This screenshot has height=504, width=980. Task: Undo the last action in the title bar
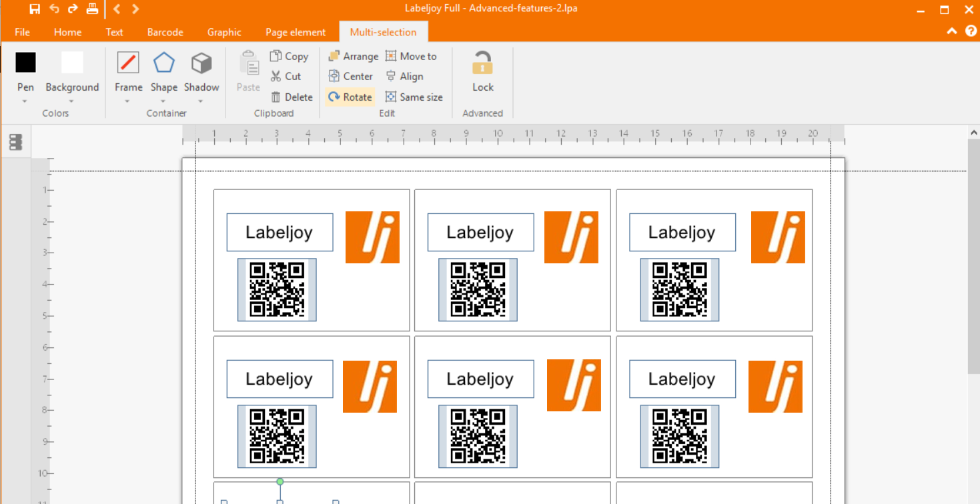[54, 9]
